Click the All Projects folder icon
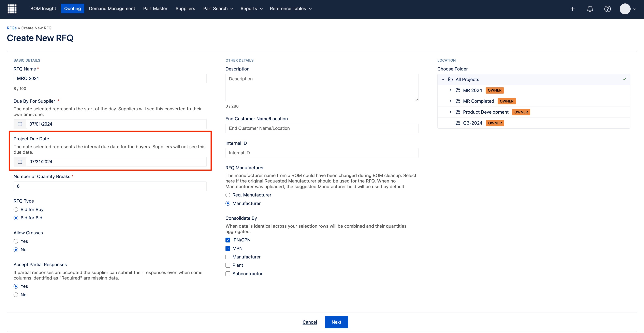 [x=451, y=79]
